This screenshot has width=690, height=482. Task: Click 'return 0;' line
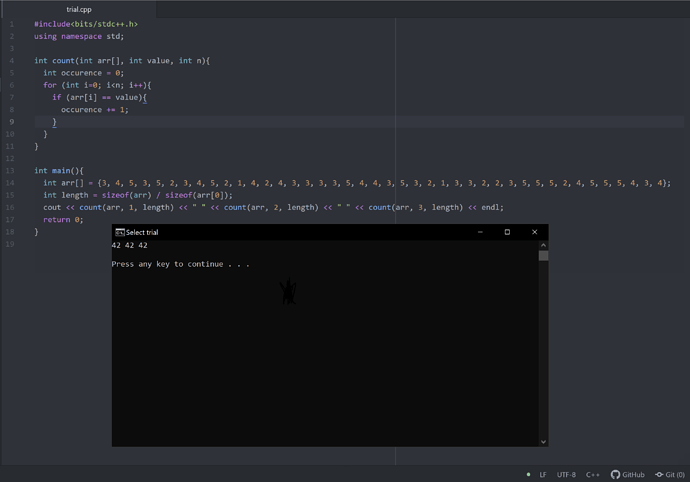[63, 220]
